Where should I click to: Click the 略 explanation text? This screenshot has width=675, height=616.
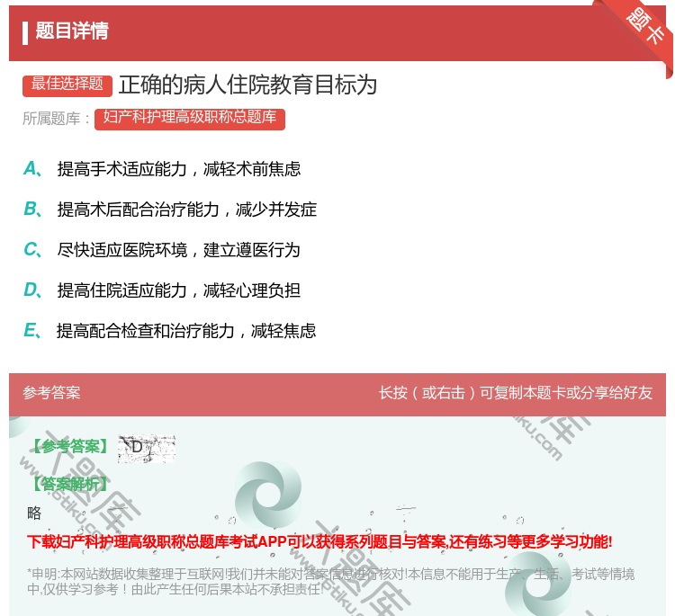[x=34, y=513]
